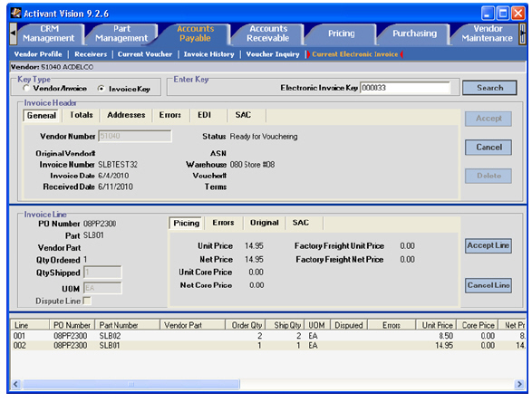This screenshot has width=532, height=402.
Task: Sort by the PO Number column header
Action: tap(72, 325)
